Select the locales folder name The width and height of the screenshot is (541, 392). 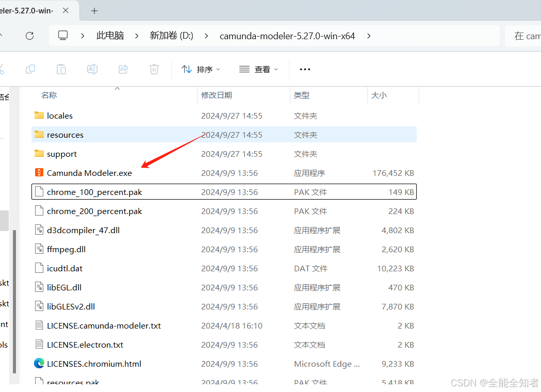click(x=60, y=116)
